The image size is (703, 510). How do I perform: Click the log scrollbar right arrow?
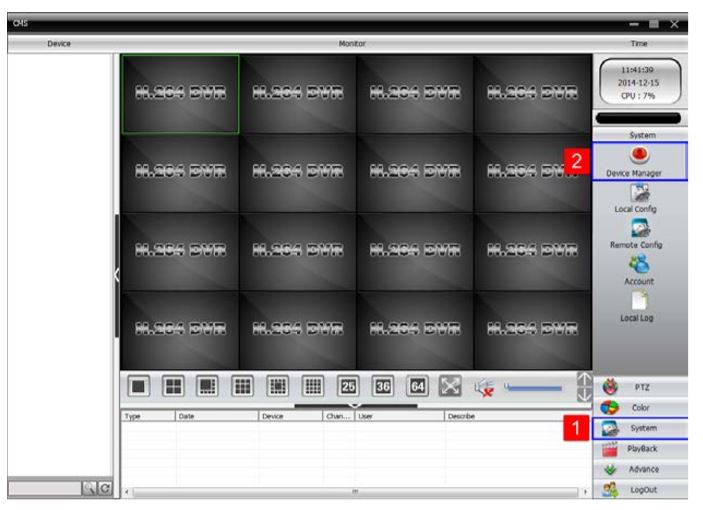click(585, 492)
